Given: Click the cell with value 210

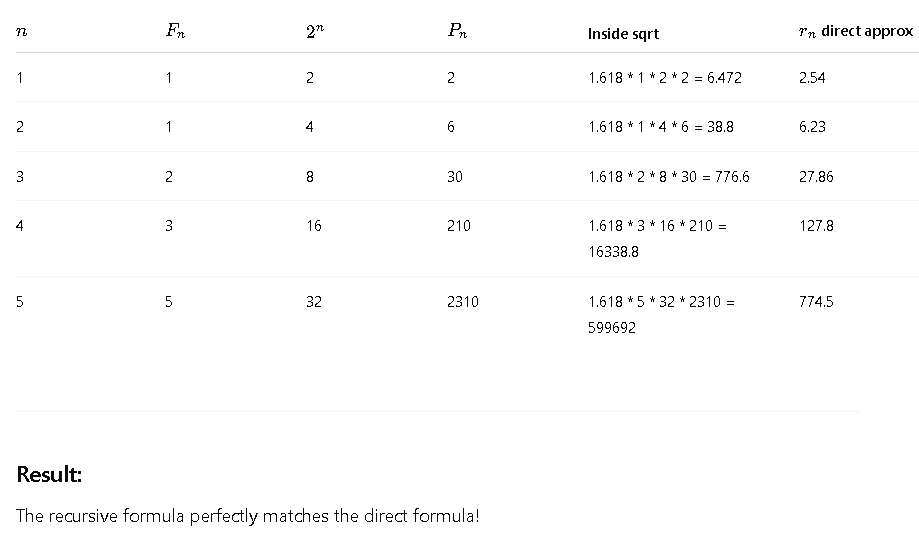Looking at the screenshot, I should click(458, 226).
